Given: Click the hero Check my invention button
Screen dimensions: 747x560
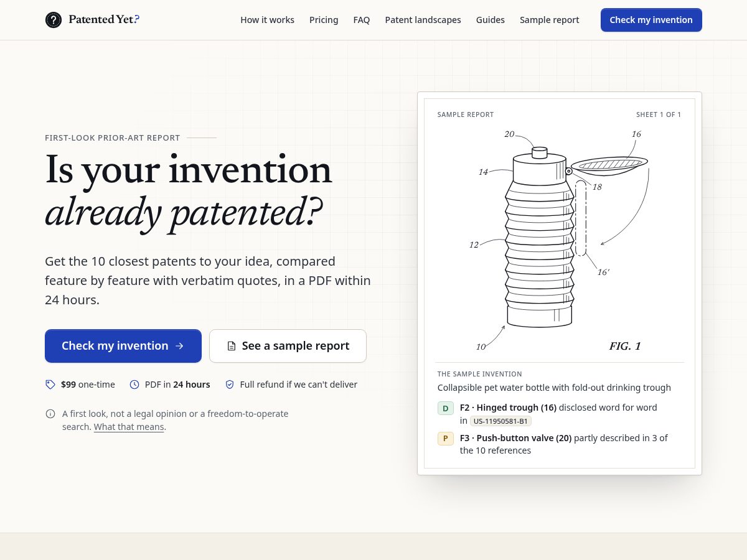Looking at the screenshot, I should pyautogui.click(x=123, y=346).
